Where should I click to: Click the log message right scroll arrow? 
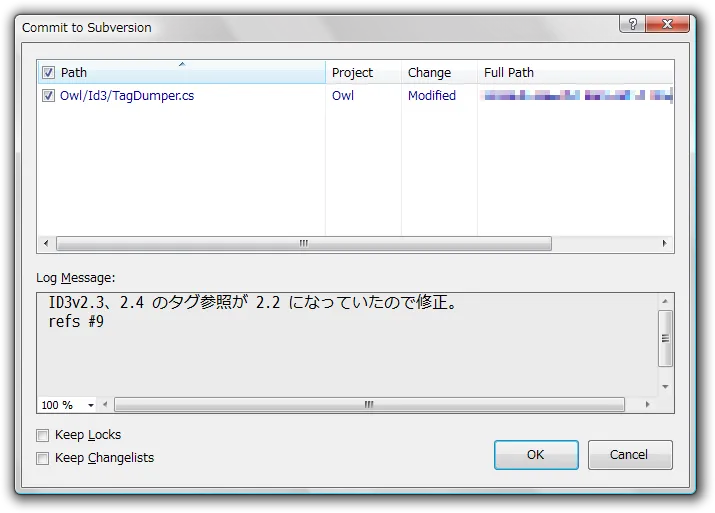click(x=648, y=404)
